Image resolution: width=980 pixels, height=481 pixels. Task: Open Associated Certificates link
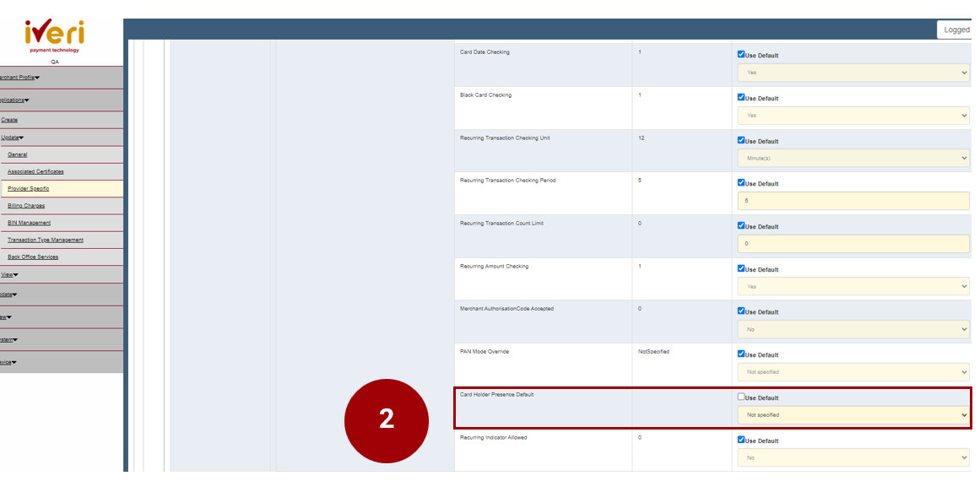35,172
